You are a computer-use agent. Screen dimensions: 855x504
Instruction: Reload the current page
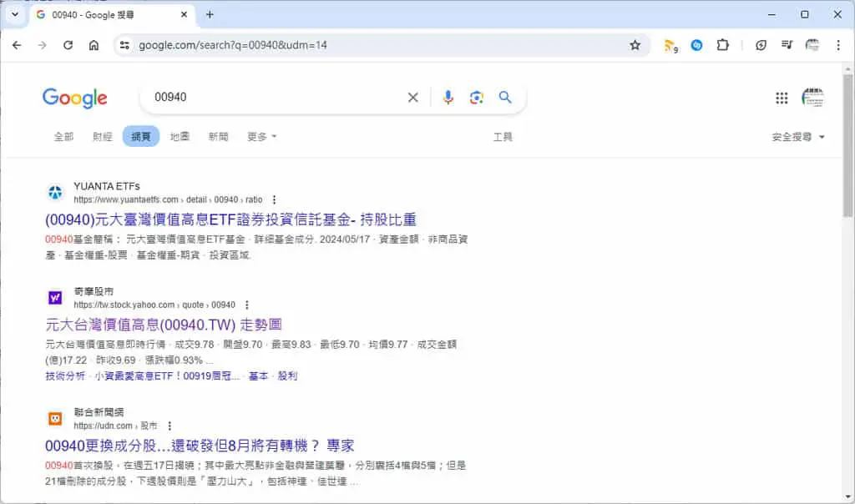68,45
